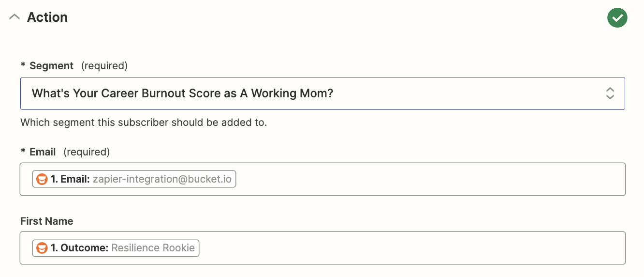Click the Email field label
This screenshot has height=277, width=644.
[x=43, y=152]
